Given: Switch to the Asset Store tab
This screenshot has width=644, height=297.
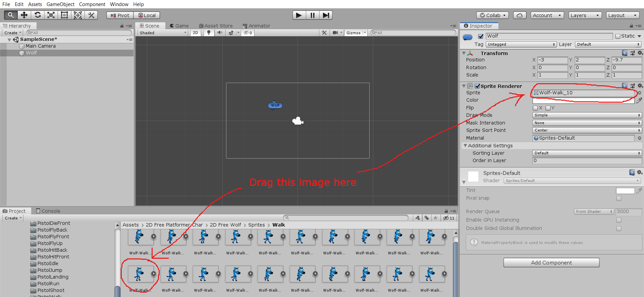Looking at the screenshot, I should coord(216,26).
